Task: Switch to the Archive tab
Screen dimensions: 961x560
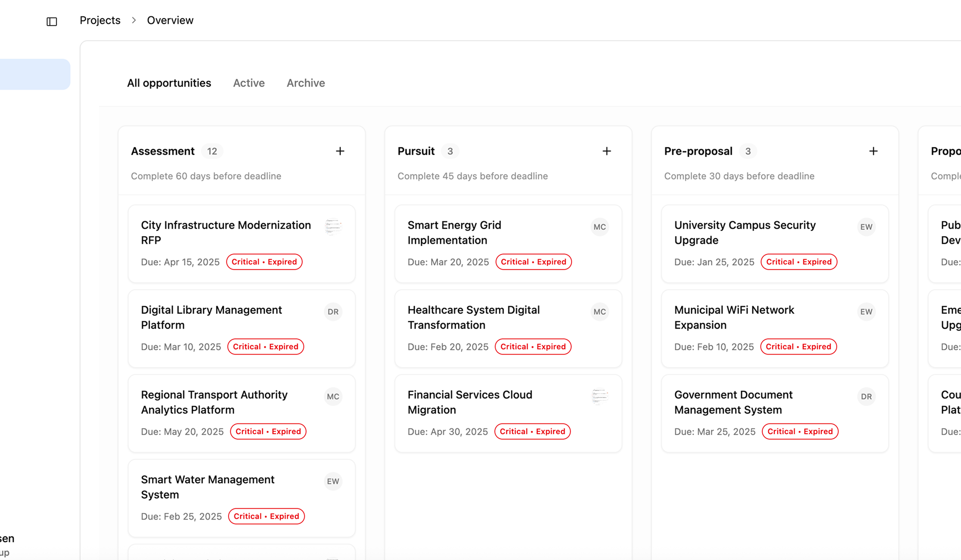Action: pos(306,83)
